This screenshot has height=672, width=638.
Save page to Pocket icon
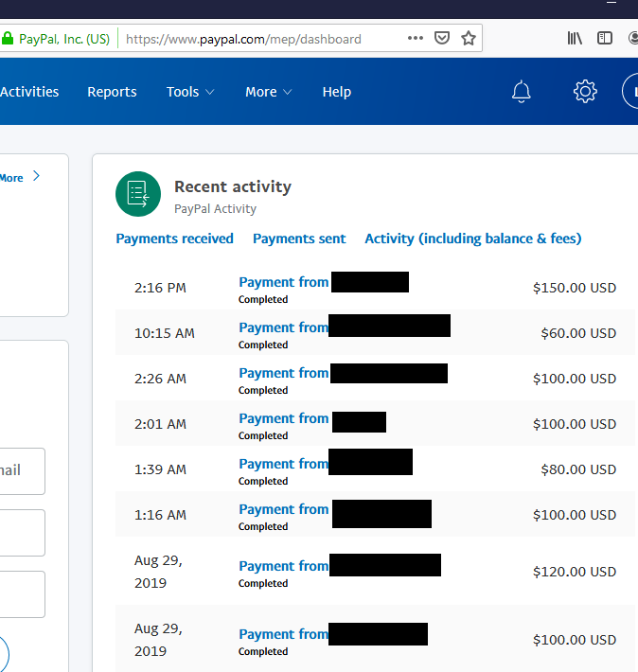coord(442,39)
